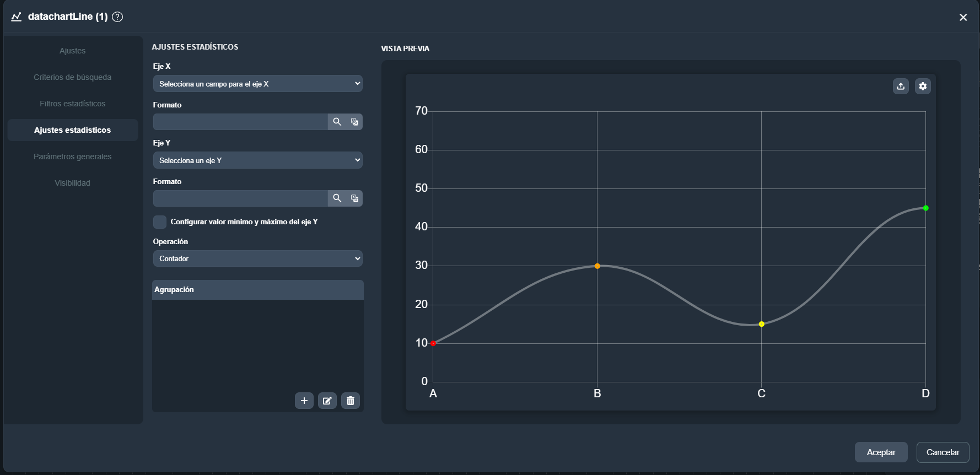Screen dimensions: 980x475
Task: Go to Filtros estadísticos tab
Action: pyautogui.click(x=72, y=104)
